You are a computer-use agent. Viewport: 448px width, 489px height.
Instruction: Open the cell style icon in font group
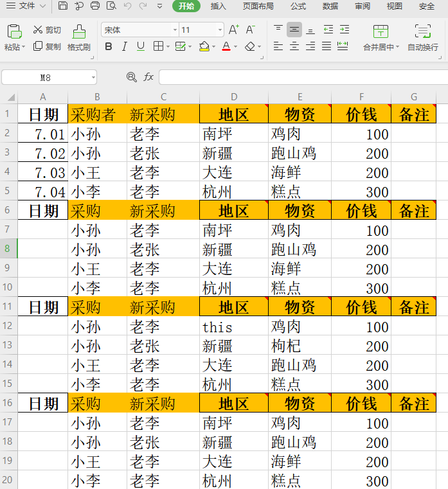(181, 47)
